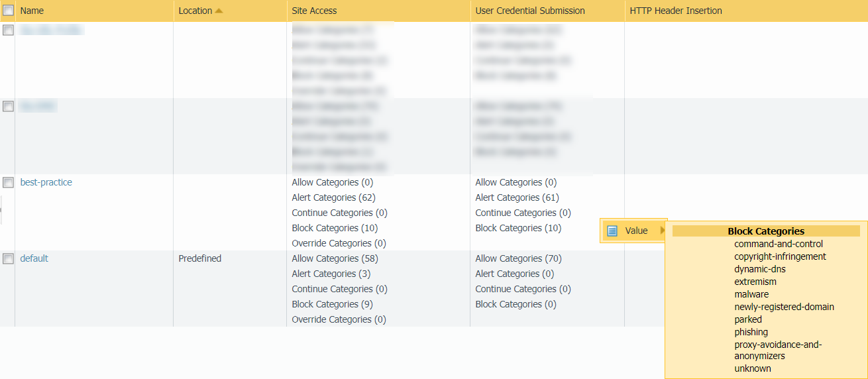Image resolution: width=868 pixels, height=379 pixels.
Task: Select phishing in Block Categories popup
Action: (x=751, y=332)
